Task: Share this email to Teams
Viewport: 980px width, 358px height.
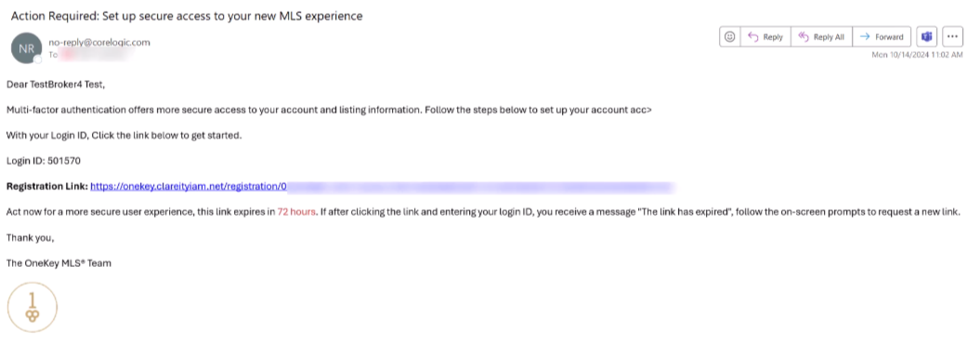Action: point(927,37)
